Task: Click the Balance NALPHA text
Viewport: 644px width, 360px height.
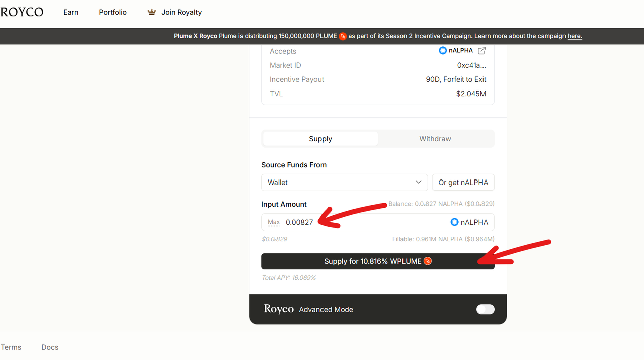Action: [441, 204]
